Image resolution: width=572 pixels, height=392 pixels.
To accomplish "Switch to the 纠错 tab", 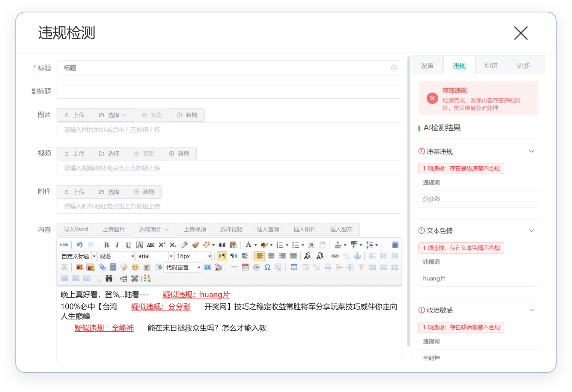I will pyautogui.click(x=491, y=66).
